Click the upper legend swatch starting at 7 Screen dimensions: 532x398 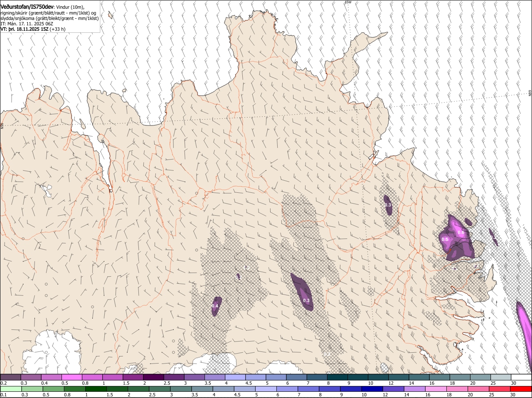coord(317,377)
